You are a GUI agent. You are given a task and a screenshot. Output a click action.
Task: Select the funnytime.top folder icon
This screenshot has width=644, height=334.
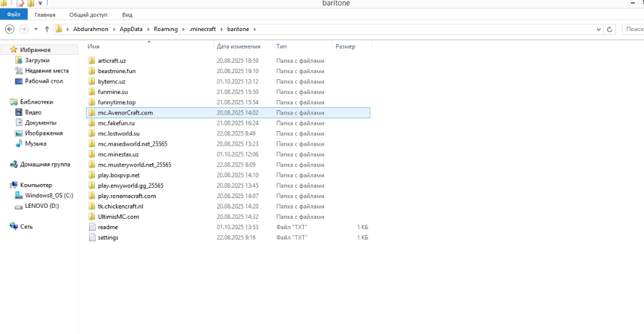(x=92, y=102)
